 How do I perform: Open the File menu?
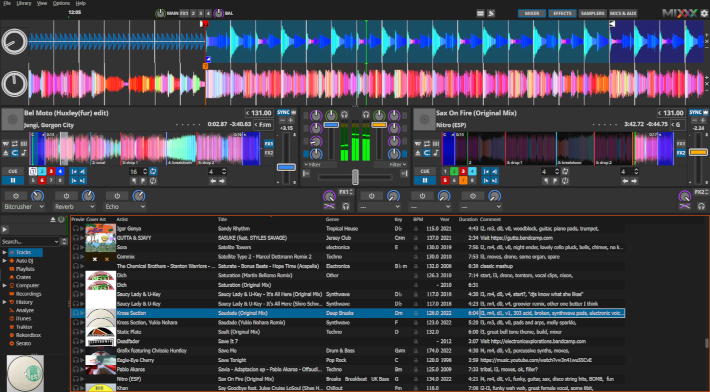click(x=7, y=3)
